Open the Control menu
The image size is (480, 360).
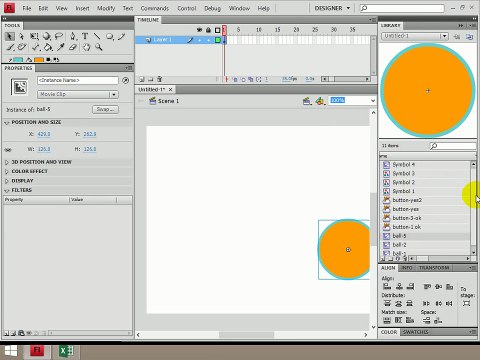click(x=187, y=8)
